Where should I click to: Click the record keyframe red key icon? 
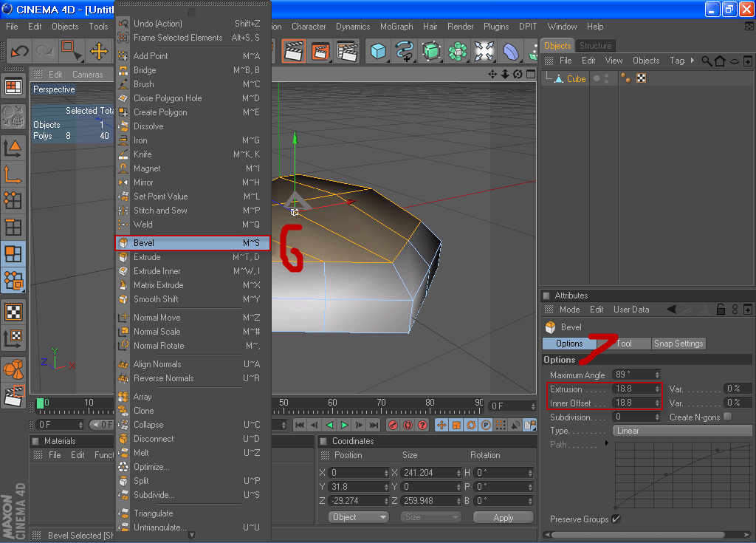[393, 426]
